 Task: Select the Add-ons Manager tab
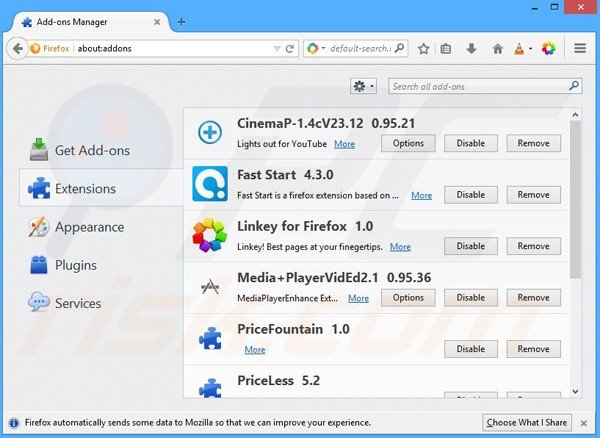tap(91, 22)
